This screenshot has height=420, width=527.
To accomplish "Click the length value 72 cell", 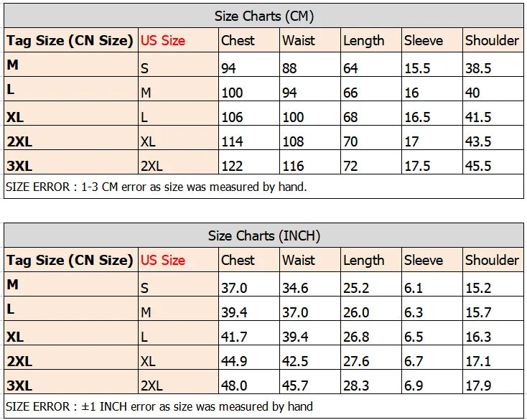I will 350,166.
